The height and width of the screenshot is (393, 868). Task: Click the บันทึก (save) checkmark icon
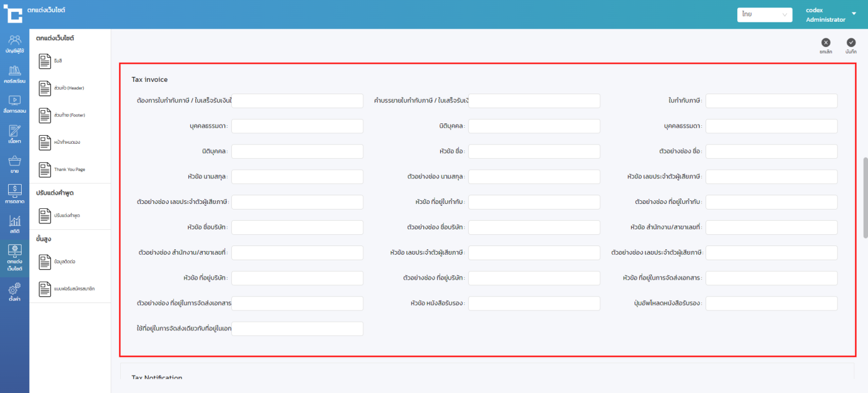851,43
